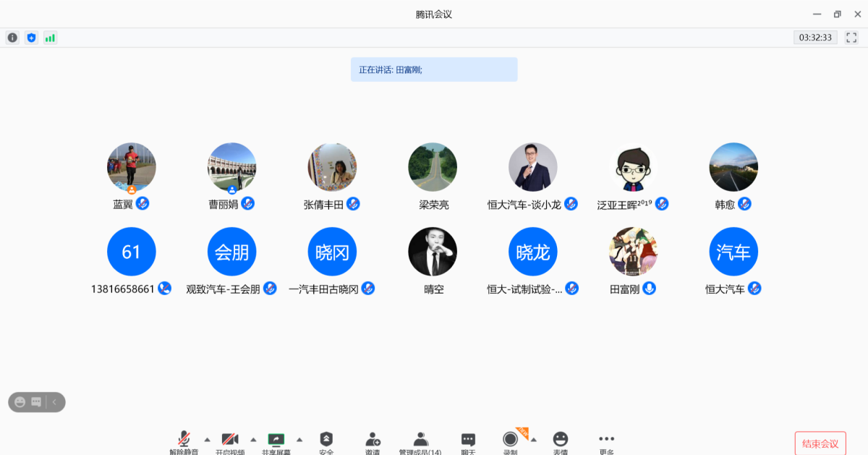Image resolution: width=868 pixels, height=455 pixels.
Task: Open 管理成员(14) member management
Action: (x=420, y=441)
